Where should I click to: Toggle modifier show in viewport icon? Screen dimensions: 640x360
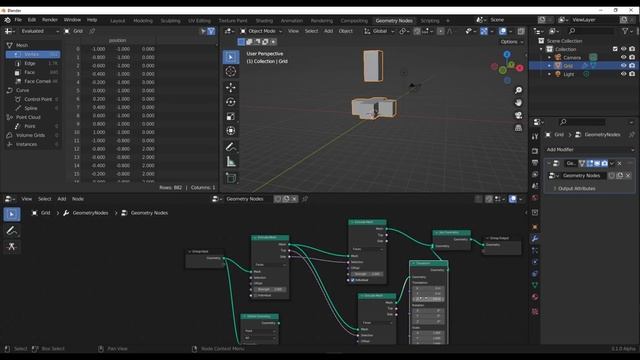597,163
